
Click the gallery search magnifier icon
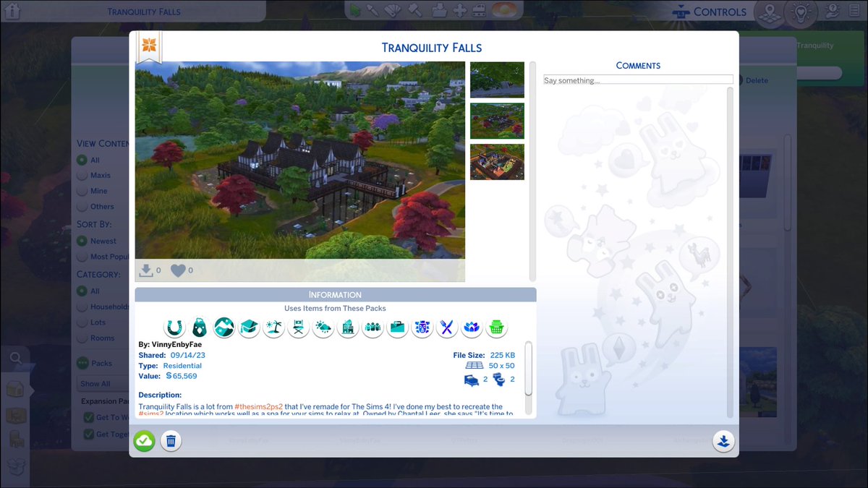pyautogui.click(x=16, y=359)
